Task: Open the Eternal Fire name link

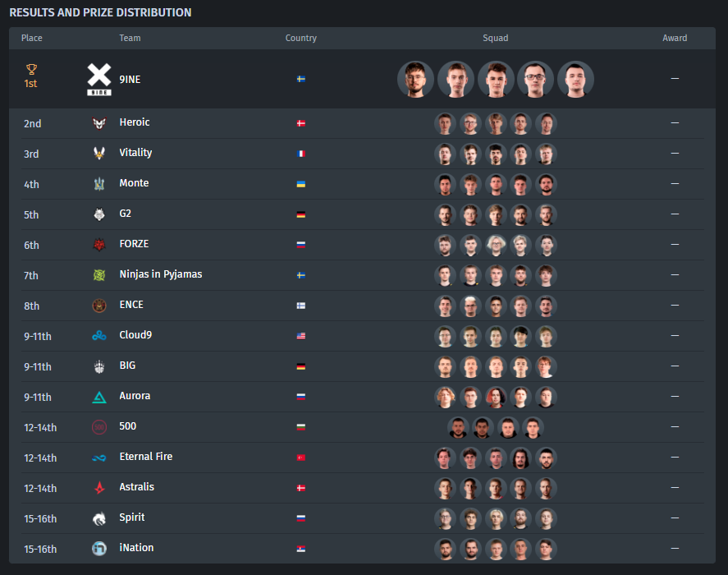Action: [146, 457]
